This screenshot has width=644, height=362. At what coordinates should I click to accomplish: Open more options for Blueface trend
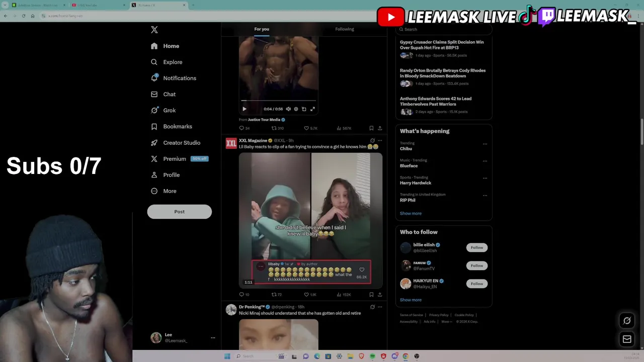click(x=485, y=161)
